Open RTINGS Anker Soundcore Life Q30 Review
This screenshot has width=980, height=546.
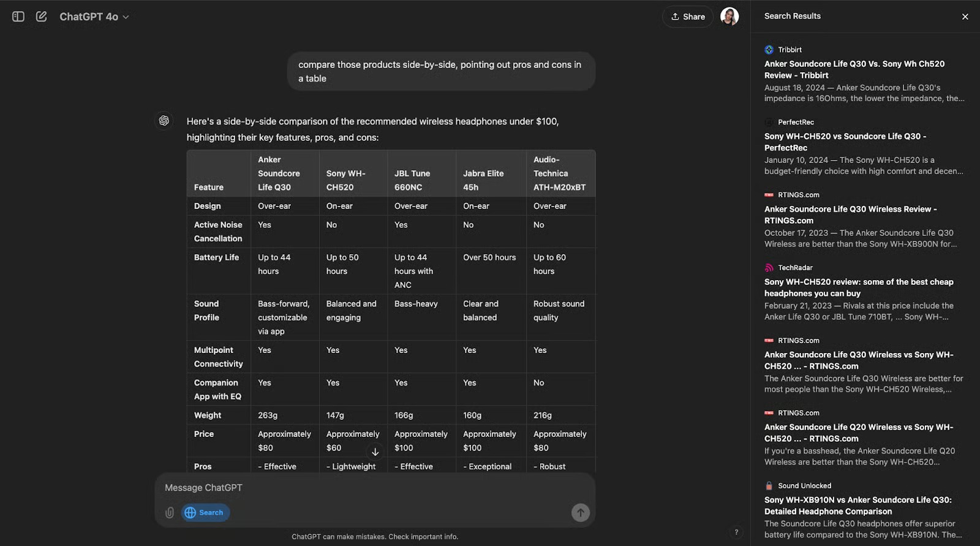tap(850, 214)
